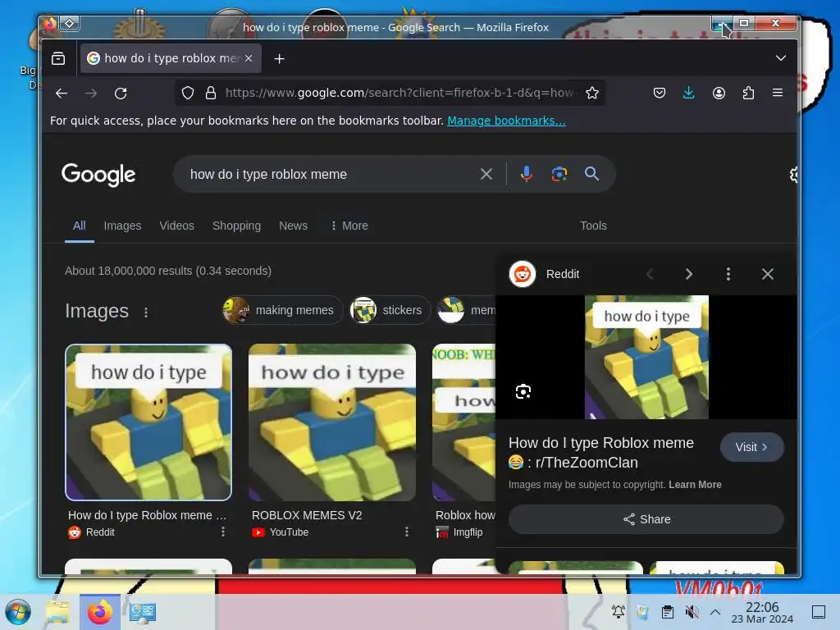840x630 pixels.
Task: Select 'stickers' filter chip
Action: 390,310
